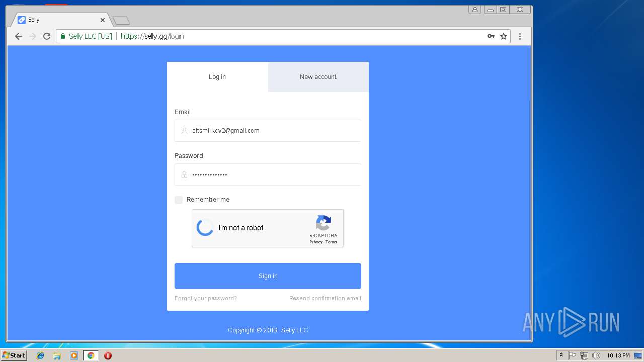
Task: Click Selly LLC [US] certificate label
Action: pos(91,36)
